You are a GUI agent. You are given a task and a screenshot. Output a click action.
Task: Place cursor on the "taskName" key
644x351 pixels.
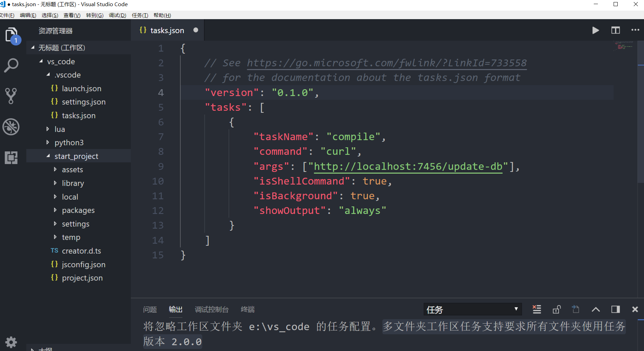tap(283, 137)
